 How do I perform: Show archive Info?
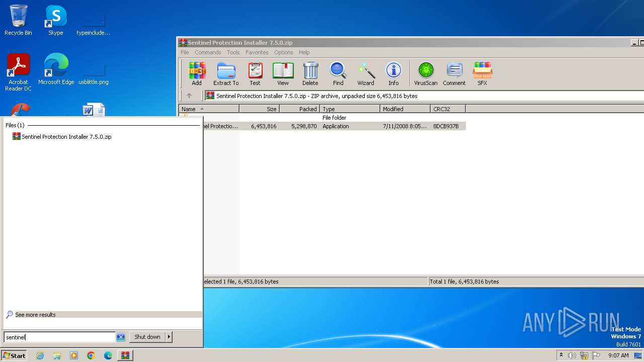393,73
